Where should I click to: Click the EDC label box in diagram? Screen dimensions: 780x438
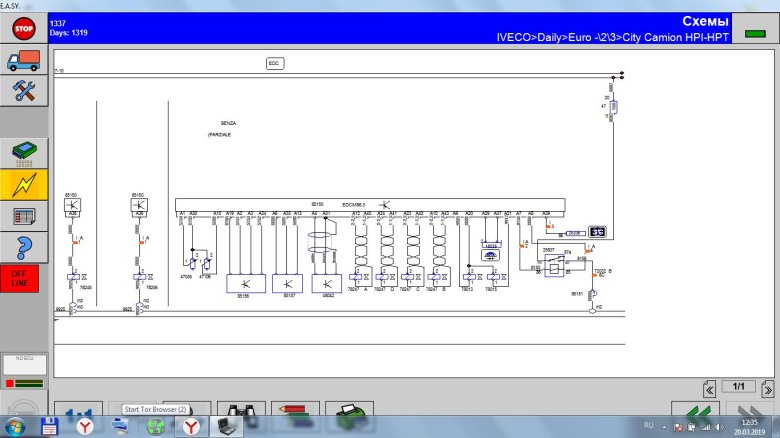(x=274, y=62)
